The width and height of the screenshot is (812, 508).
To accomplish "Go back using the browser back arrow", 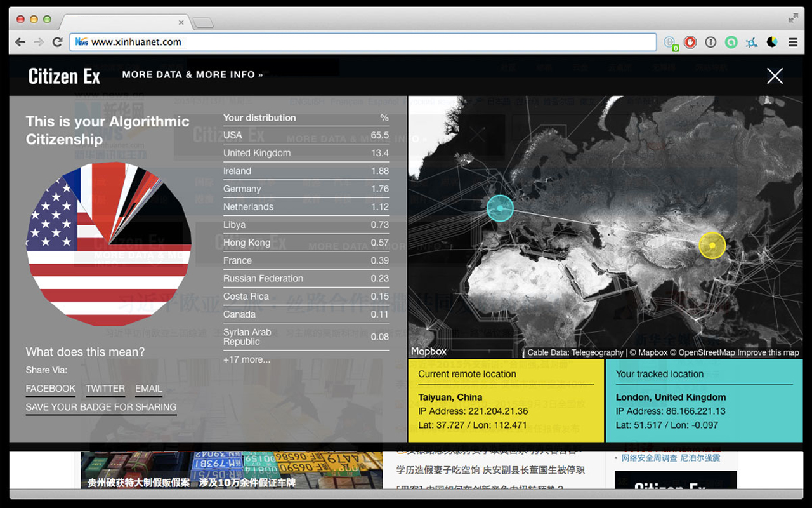I will pos(20,42).
